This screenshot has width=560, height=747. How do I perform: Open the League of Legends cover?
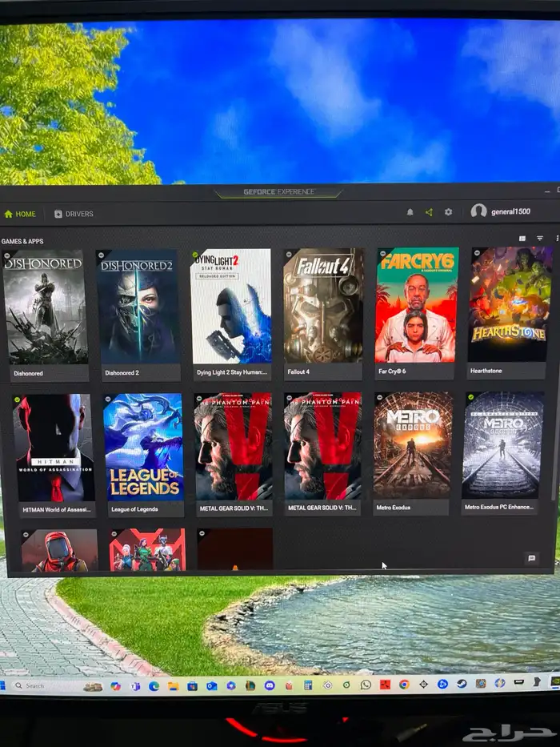(143, 447)
